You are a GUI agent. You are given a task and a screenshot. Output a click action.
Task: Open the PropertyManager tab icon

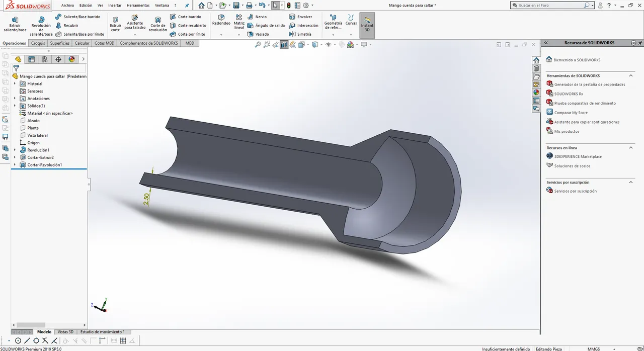(x=32, y=59)
